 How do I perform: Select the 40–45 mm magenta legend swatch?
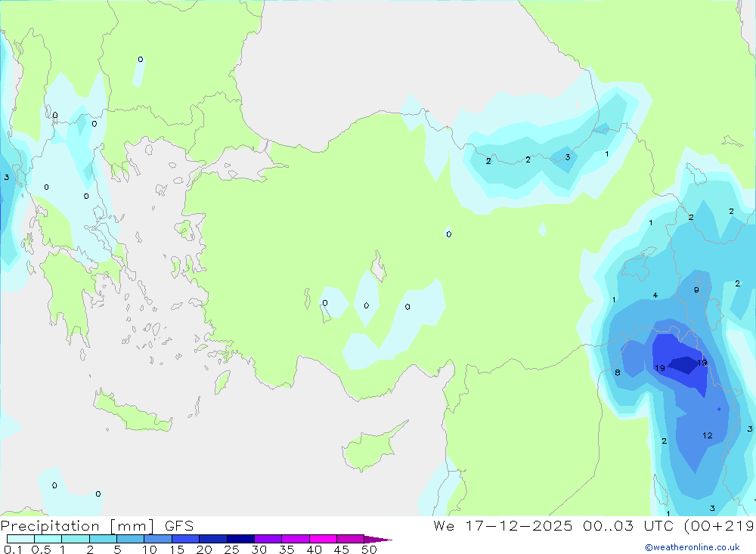point(323,539)
